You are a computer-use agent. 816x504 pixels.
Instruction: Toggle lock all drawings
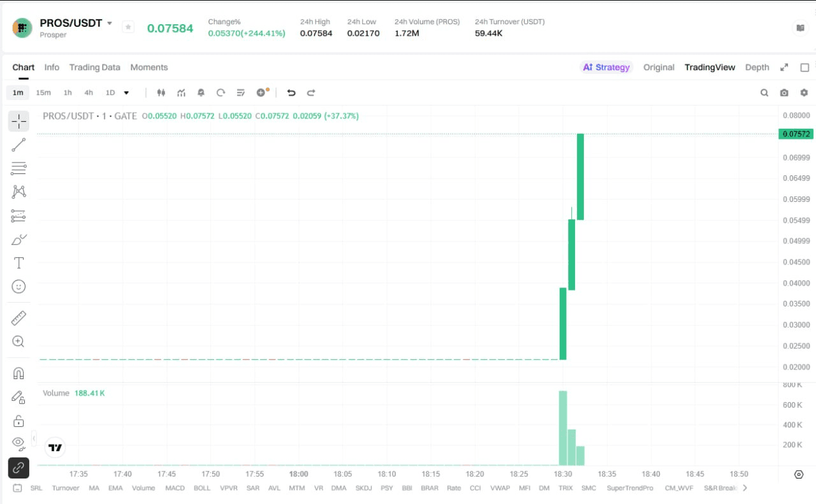pyautogui.click(x=18, y=421)
